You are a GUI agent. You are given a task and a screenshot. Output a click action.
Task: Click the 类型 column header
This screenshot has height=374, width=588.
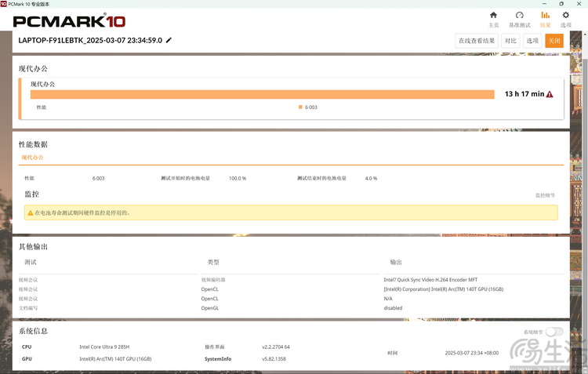[213, 262]
